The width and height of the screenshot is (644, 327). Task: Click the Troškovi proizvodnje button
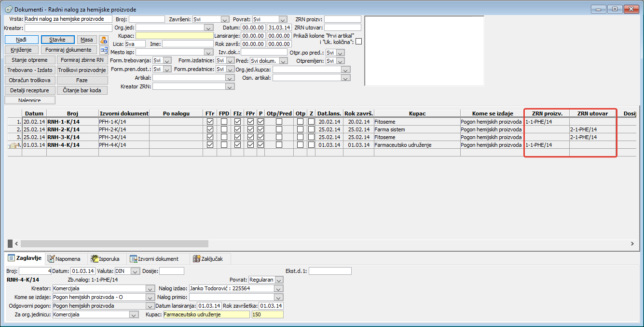coord(82,70)
